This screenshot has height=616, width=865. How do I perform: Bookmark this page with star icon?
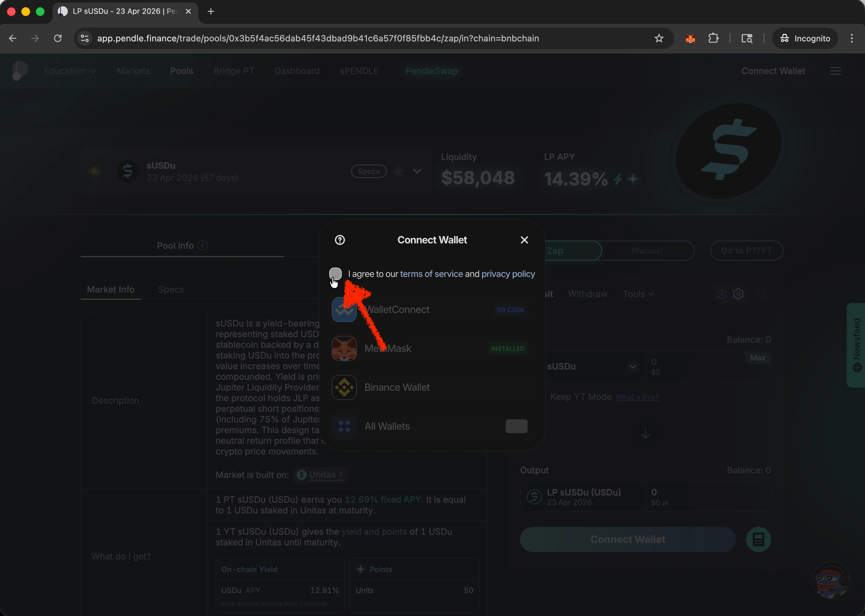pos(659,38)
